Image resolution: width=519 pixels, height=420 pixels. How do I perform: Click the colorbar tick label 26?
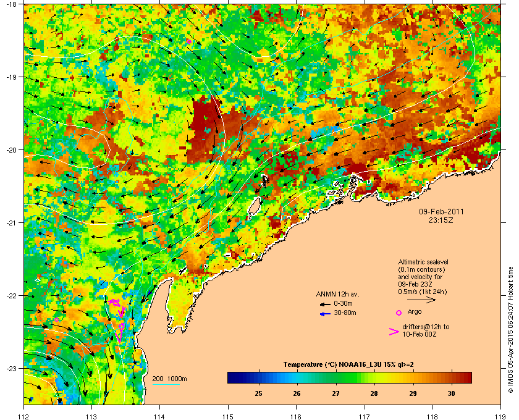[x=297, y=393]
